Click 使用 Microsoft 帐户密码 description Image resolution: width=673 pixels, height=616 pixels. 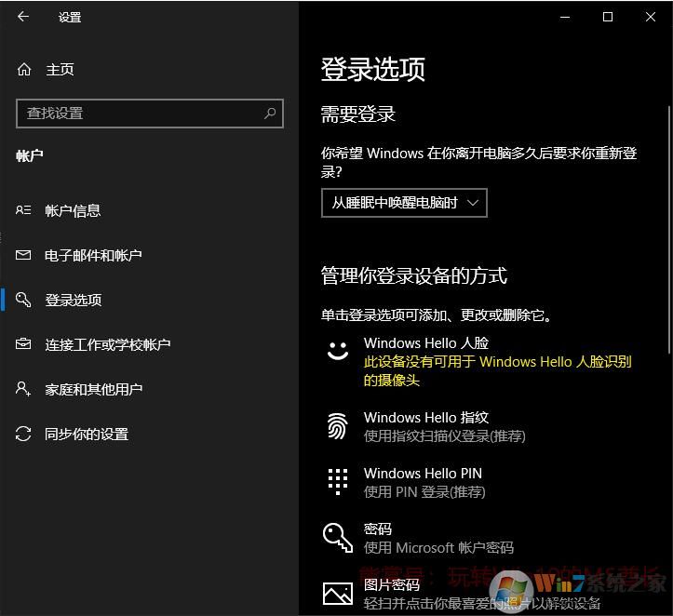pos(438,547)
